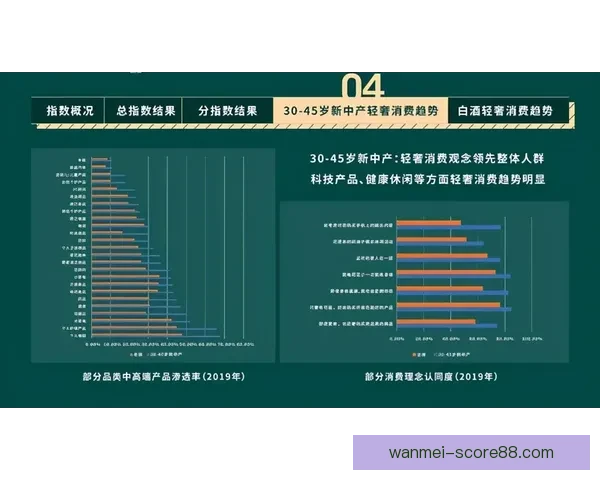Viewport: 600px width, 480px height.
Task: Select subtitle 科技产品、健康休闲等方面轻奢消费趋势明显
Action: [x=427, y=179]
